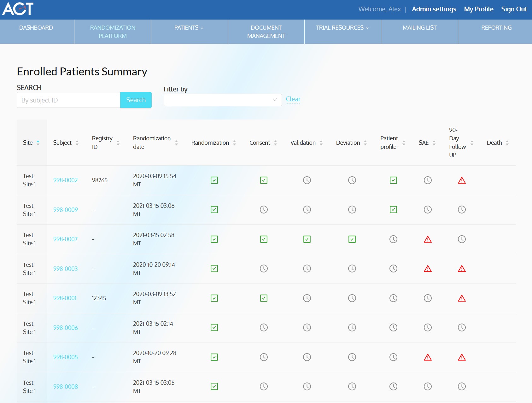Image resolution: width=532 pixels, height=403 pixels.
Task: Sign Out of the application
Action: pyautogui.click(x=514, y=9)
